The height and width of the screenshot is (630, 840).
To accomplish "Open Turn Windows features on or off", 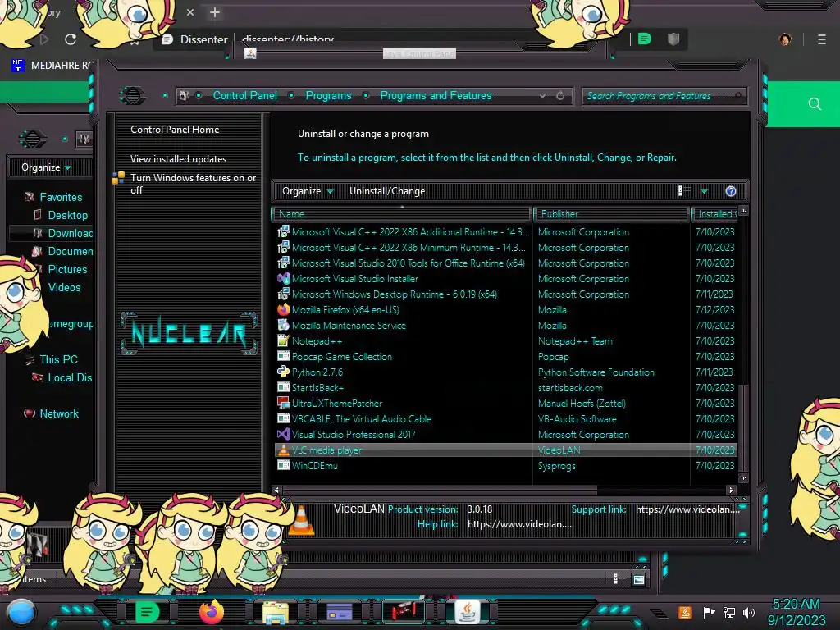I will tap(193, 184).
